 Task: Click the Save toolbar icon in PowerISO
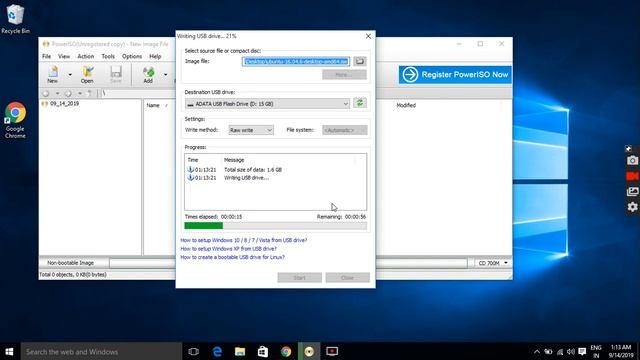tap(116, 75)
